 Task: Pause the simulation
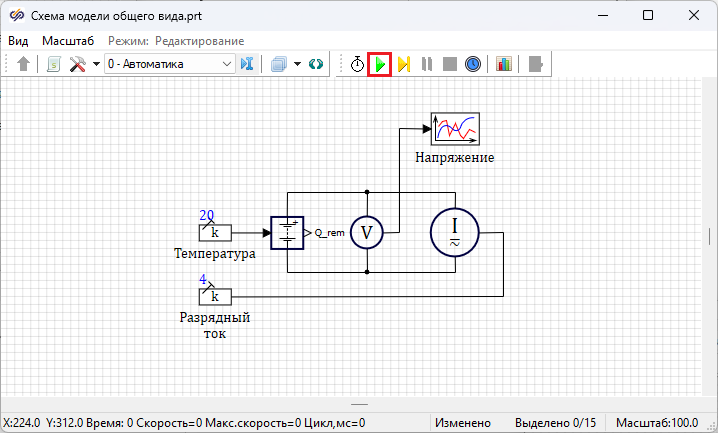[427, 64]
